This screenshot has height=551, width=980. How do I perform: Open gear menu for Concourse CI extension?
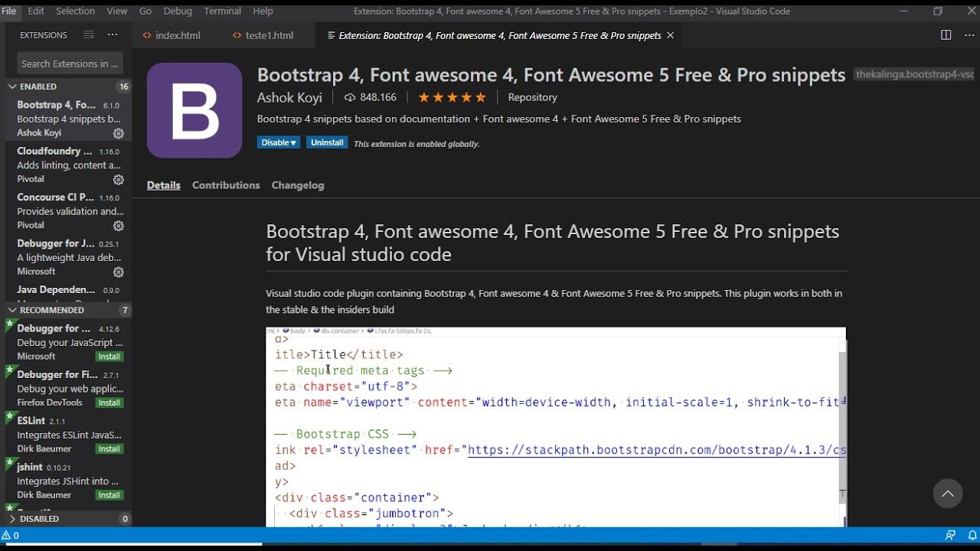click(x=119, y=226)
